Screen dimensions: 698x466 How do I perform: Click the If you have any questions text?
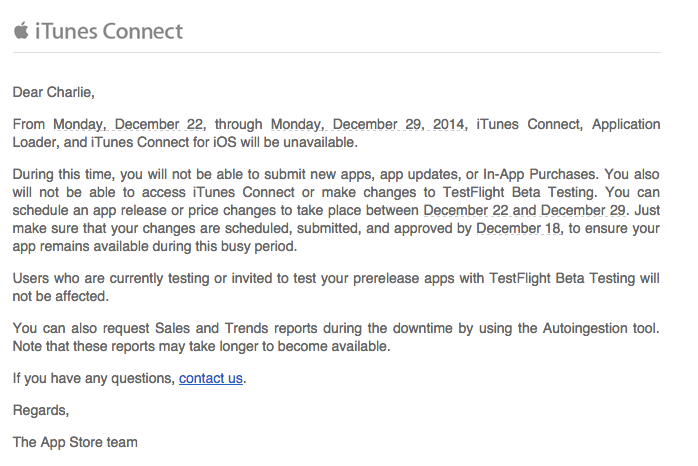[93, 378]
